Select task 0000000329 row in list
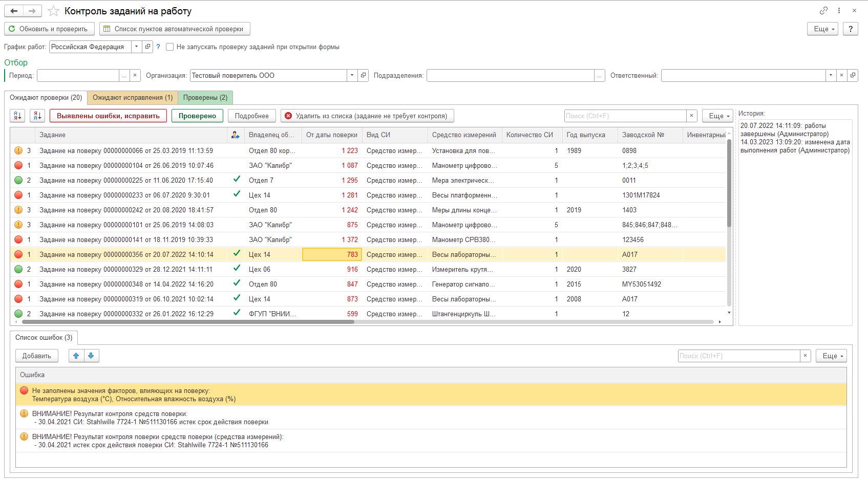This screenshot has width=868, height=481. (126, 270)
